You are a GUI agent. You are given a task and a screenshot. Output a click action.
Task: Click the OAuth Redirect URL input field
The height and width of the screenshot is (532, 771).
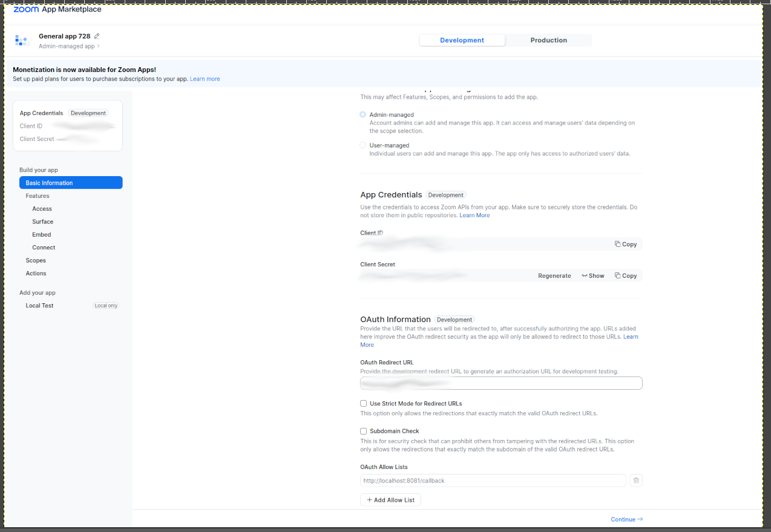501,383
